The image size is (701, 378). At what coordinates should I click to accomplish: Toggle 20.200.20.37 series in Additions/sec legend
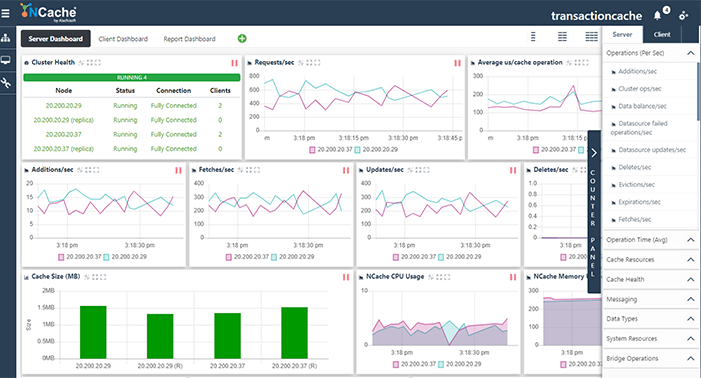[x=80, y=257]
